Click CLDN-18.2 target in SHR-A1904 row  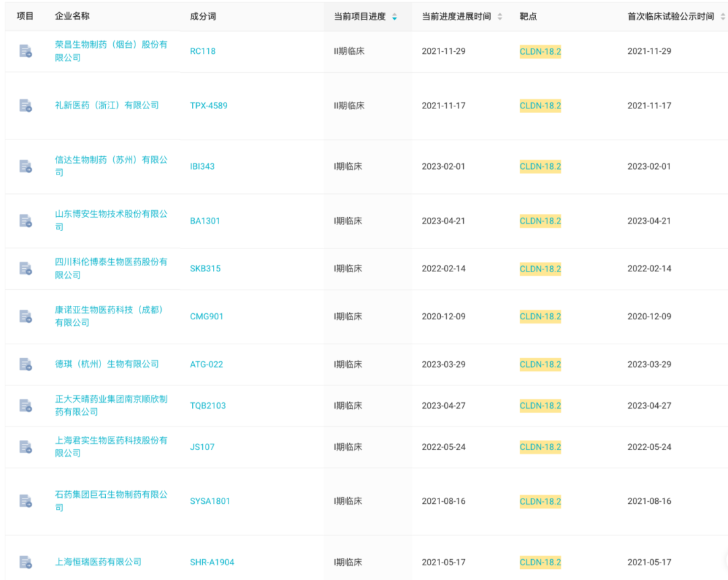coord(540,562)
